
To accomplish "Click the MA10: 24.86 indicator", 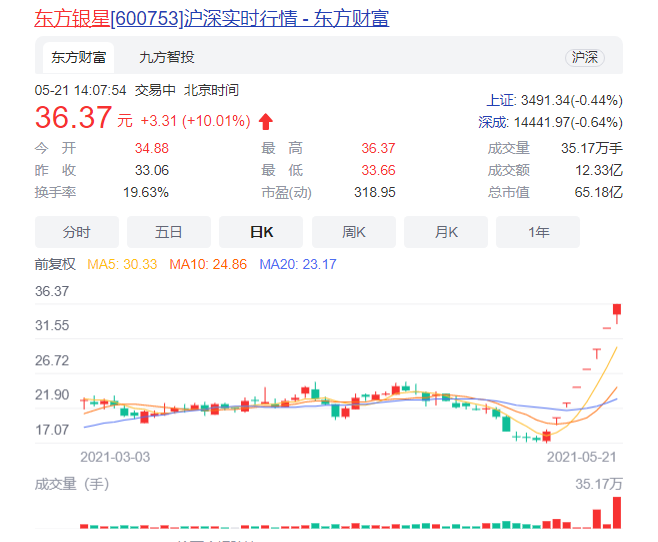I will tap(208, 264).
